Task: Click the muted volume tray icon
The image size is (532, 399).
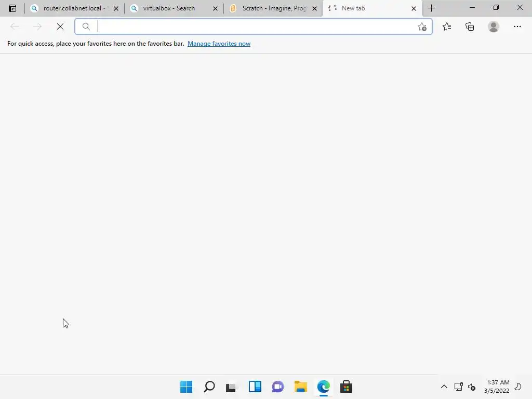Action: tap(472, 387)
